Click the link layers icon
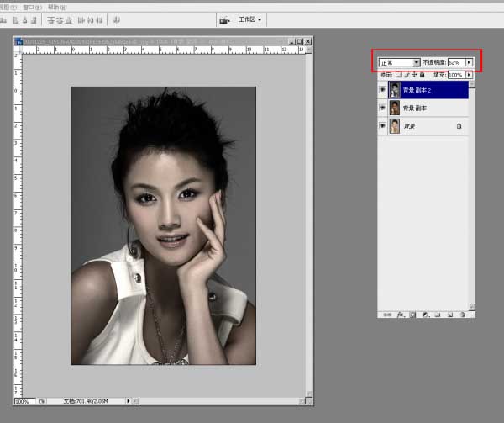This screenshot has height=423, width=504. tap(387, 315)
